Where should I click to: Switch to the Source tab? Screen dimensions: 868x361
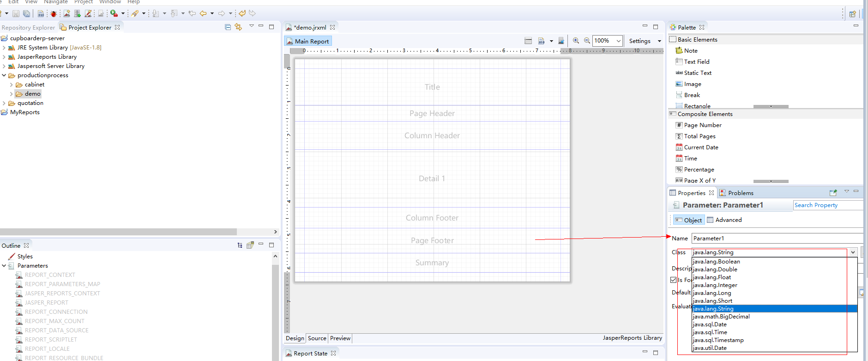pos(317,338)
